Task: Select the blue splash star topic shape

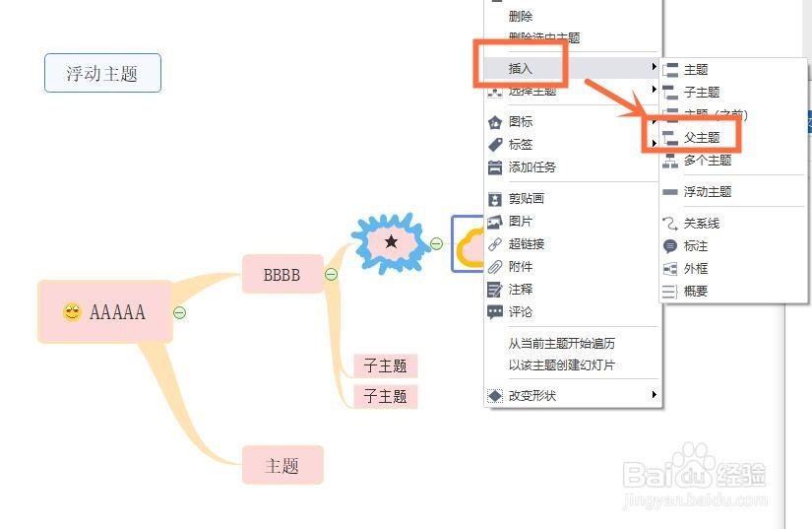Action: [x=391, y=242]
